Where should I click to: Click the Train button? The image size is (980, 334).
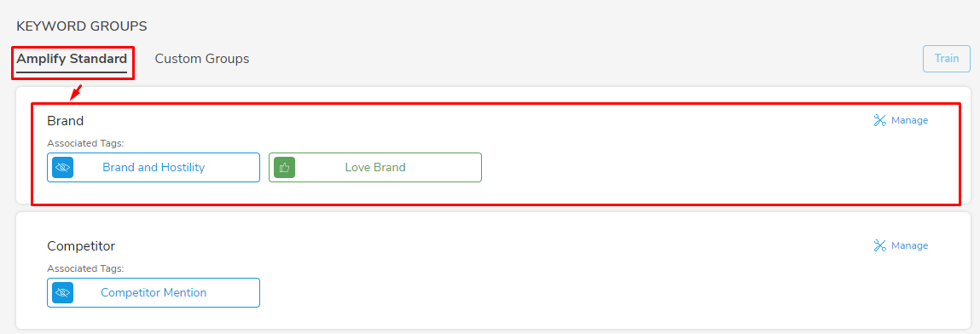point(947,59)
